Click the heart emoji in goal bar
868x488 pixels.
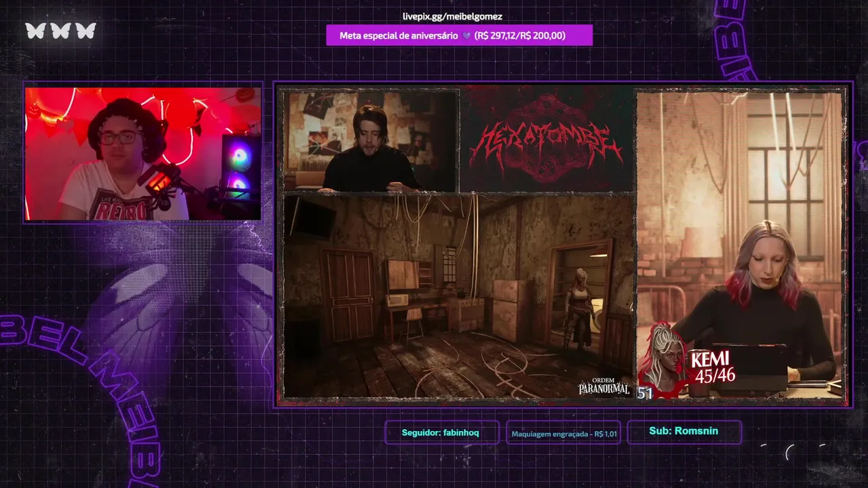[466, 36]
